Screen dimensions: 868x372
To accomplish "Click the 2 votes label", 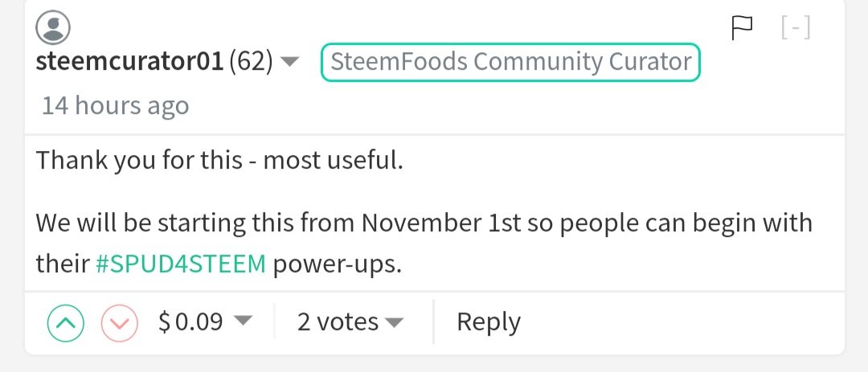I will [x=338, y=321].
